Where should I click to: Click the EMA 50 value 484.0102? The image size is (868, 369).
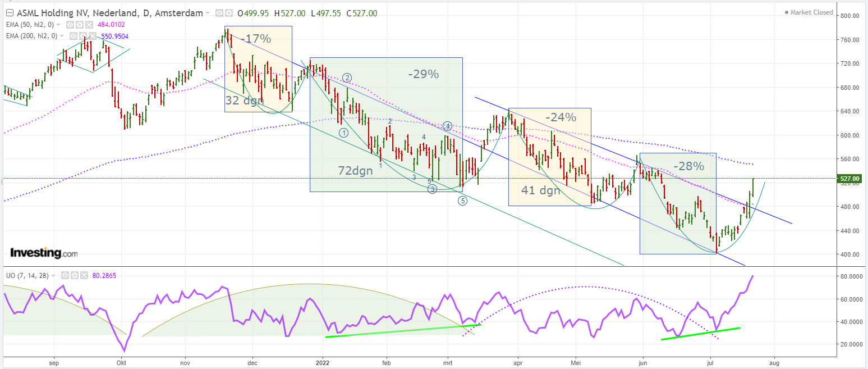(x=110, y=25)
